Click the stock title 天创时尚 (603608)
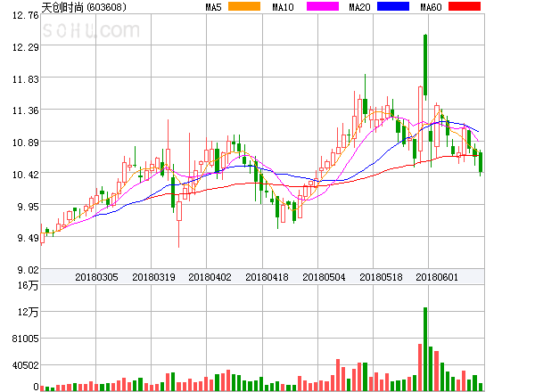 tap(84, 7)
